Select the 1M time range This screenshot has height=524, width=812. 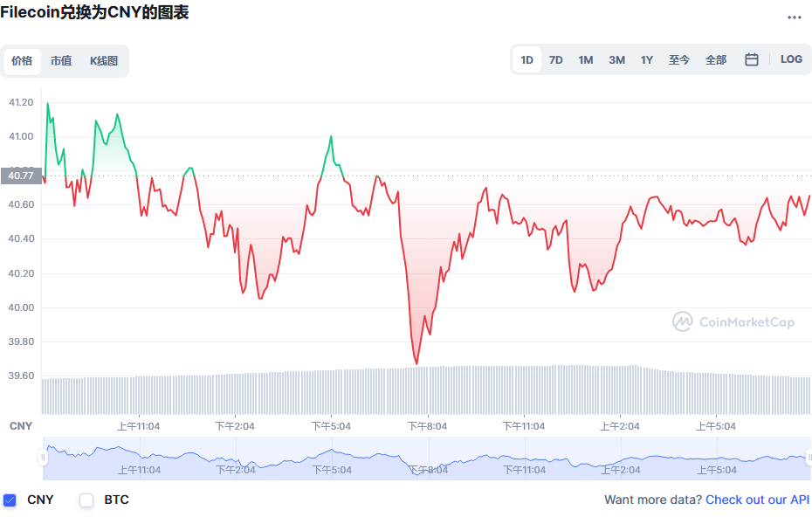(x=586, y=60)
